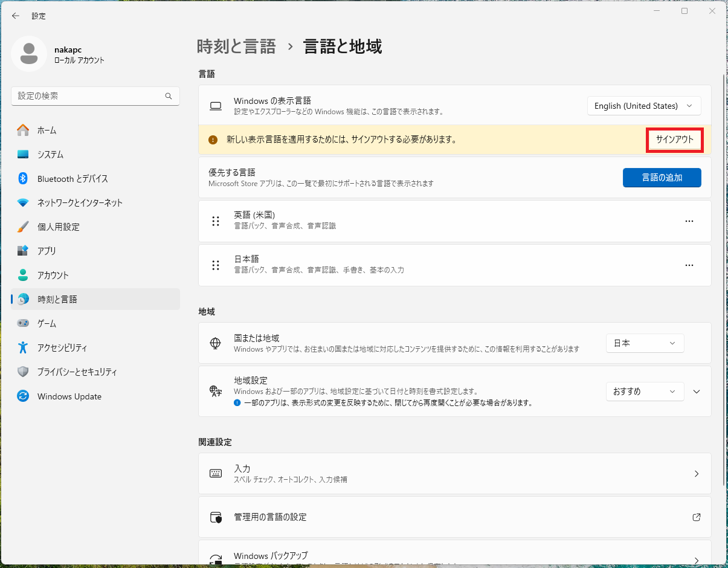Click the nakapc user avatar
The width and height of the screenshot is (728, 568).
click(x=28, y=54)
